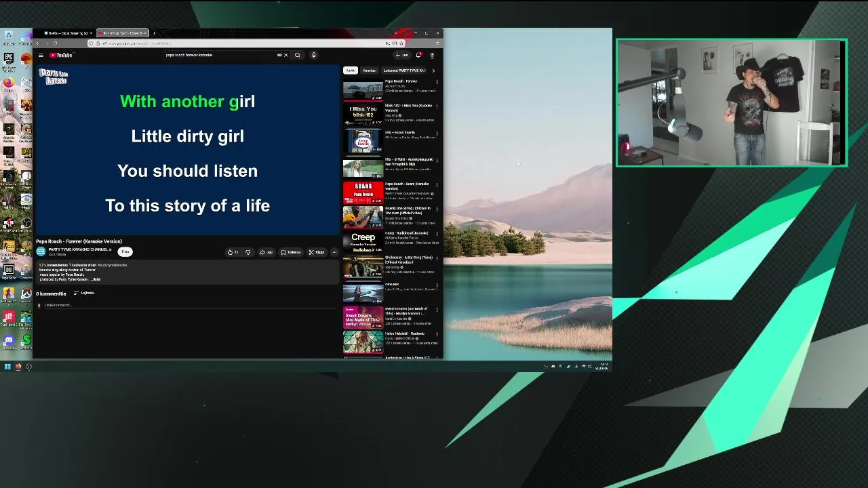
Task: Submit search with the magnifier button
Action: coord(297,55)
